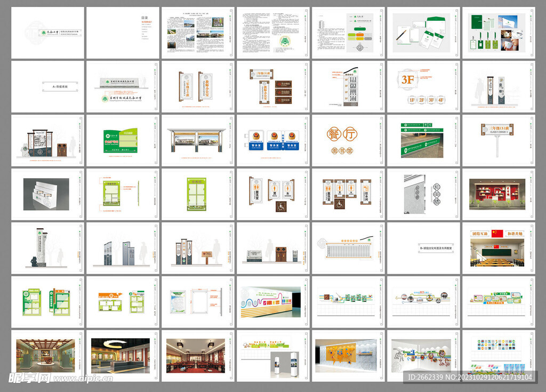Select the culture wall with circular photos

(424, 302)
